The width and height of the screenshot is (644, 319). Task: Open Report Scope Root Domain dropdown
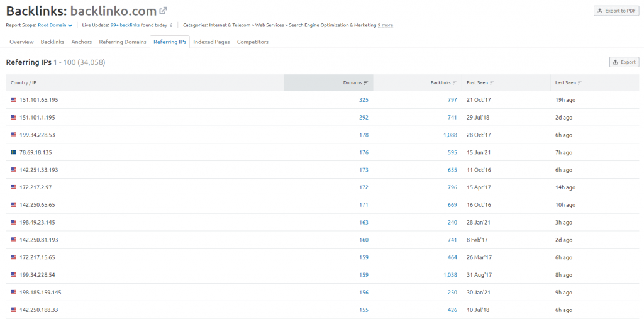point(55,25)
